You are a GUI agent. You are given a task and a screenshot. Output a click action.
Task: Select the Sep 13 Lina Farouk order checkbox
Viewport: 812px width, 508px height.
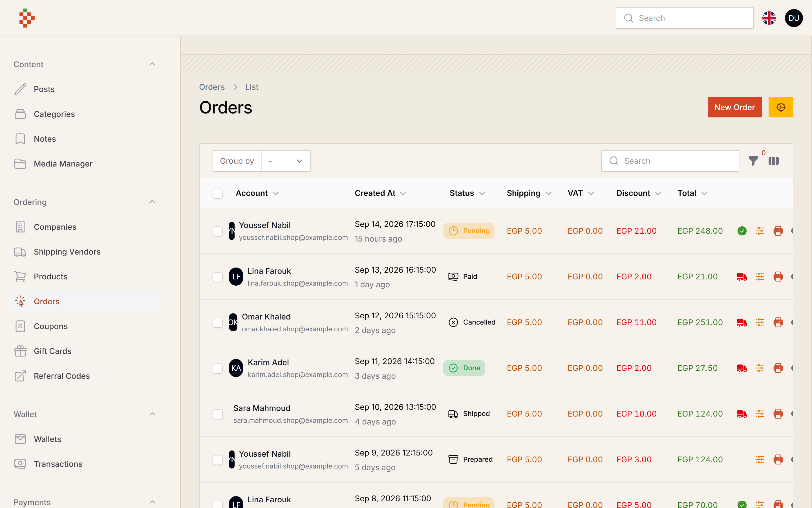point(217,277)
